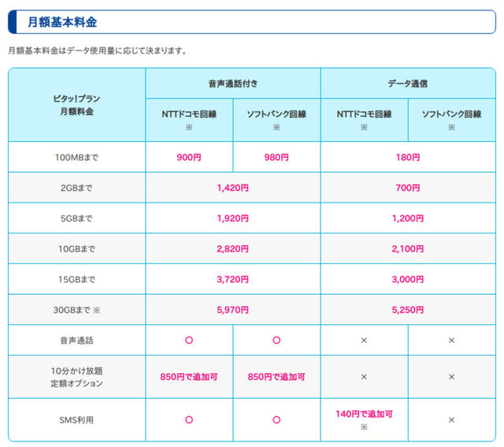
Task: Click the circle mark in 音声通話 row, voice ソフトバンク column
Action: point(276,340)
